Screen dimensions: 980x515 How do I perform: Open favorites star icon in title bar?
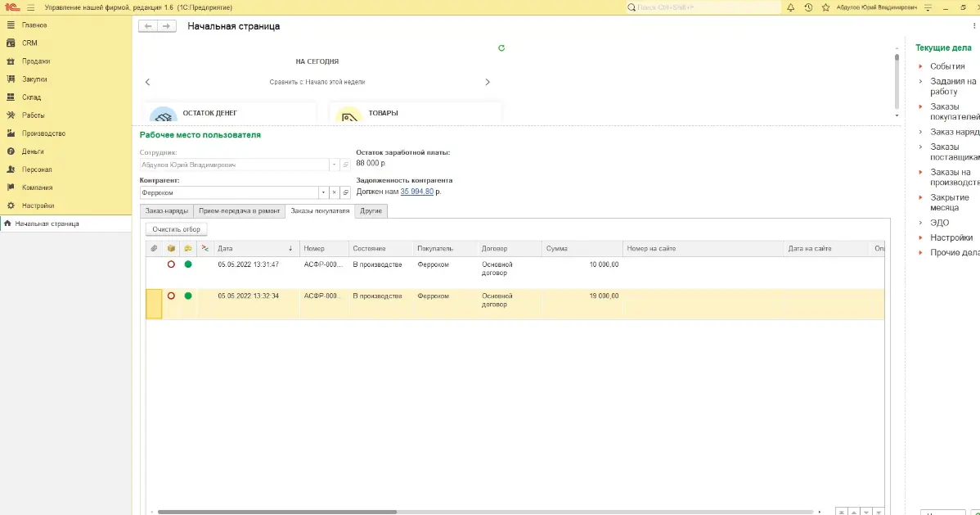pos(825,7)
